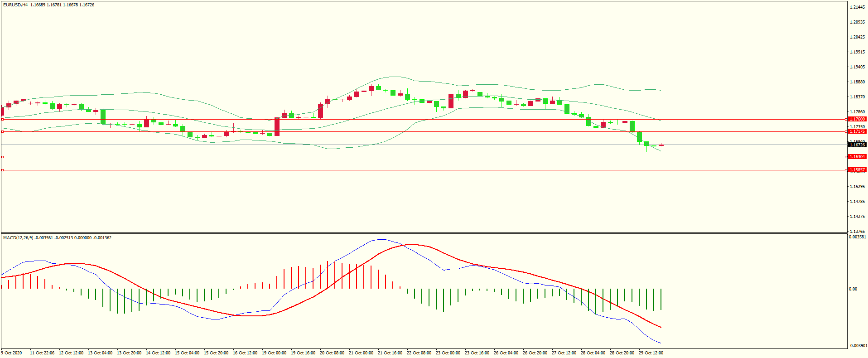
Task: Click the 1.20935 price axis label
Action: coord(857,22)
